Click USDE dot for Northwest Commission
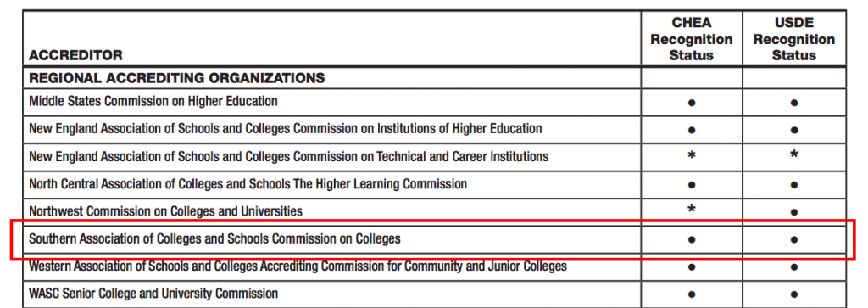The height and width of the screenshot is (308, 868). click(x=793, y=212)
